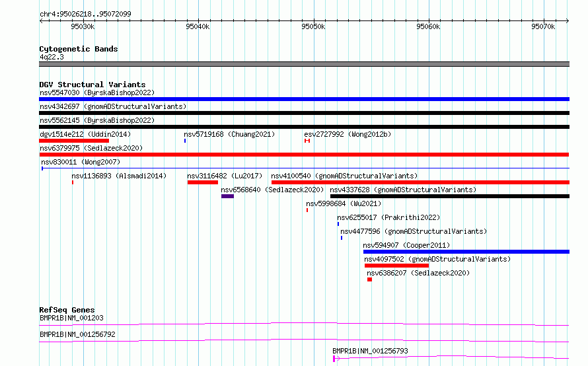The width and height of the screenshot is (588, 366).
Task: Open the nsv5719168 (Chuang2021) label
Action: [229, 134]
